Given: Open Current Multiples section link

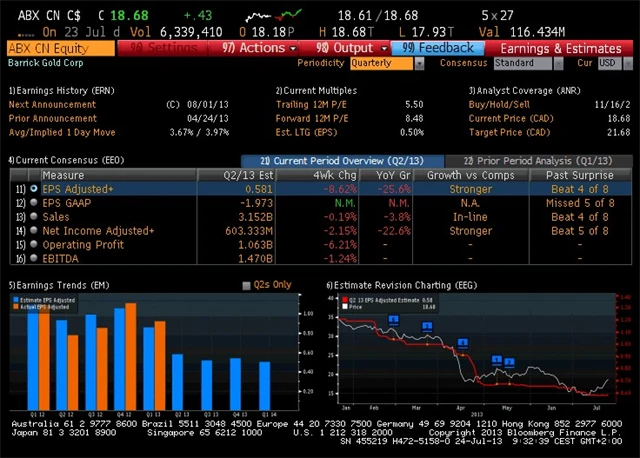Looking at the screenshot, I should click(x=317, y=90).
